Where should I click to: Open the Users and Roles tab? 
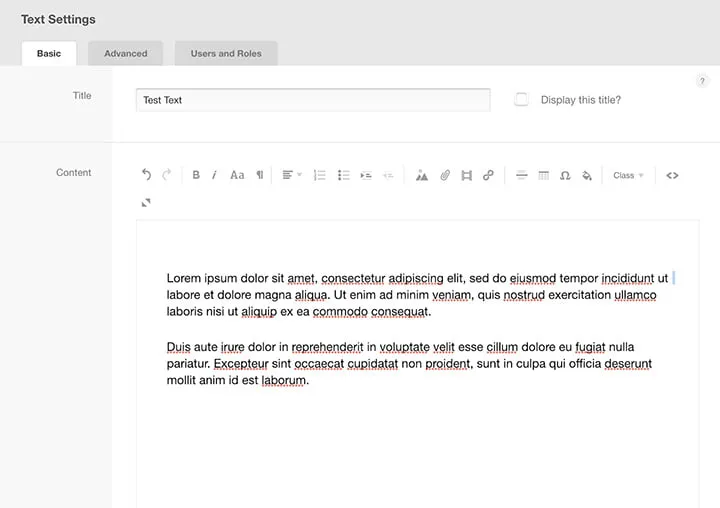(x=226, y=53)
